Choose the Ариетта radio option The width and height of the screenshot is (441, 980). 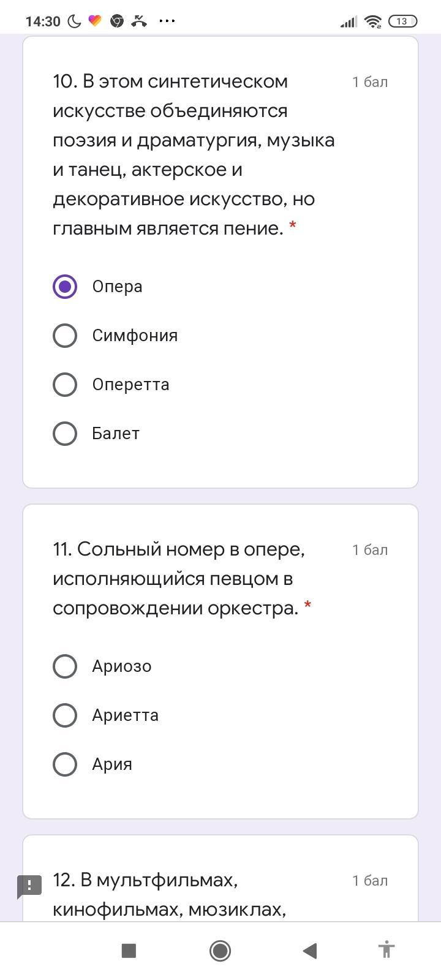click(x=65, y=715)
